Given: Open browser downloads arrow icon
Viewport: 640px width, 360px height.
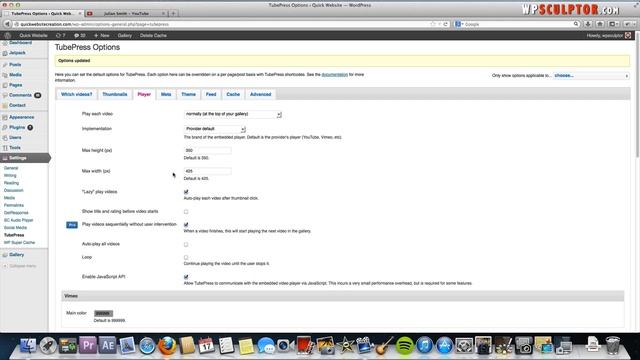Looking at the screenshot, I should (x=588, y=24).
